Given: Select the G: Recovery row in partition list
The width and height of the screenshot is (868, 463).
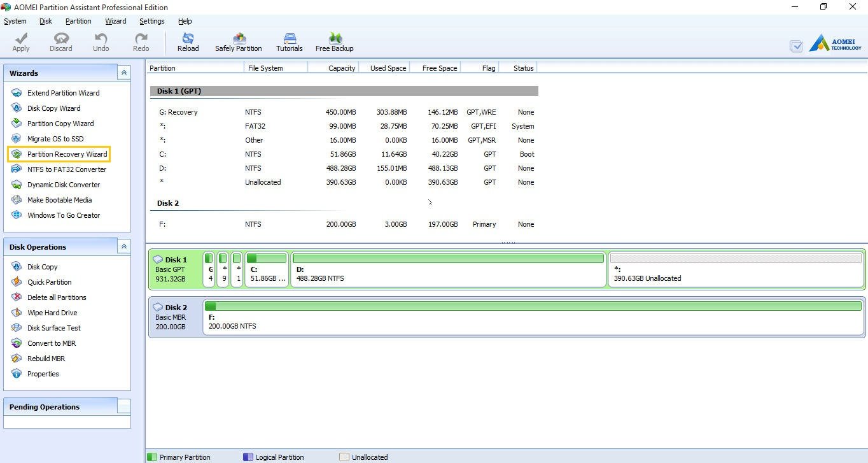Looking at the screenshot, I should pos(344,112).
